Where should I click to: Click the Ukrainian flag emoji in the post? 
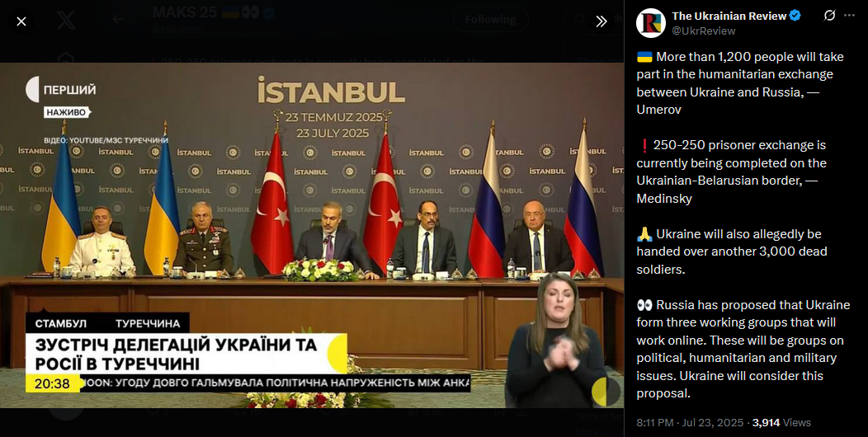click(x=644, y=57)
